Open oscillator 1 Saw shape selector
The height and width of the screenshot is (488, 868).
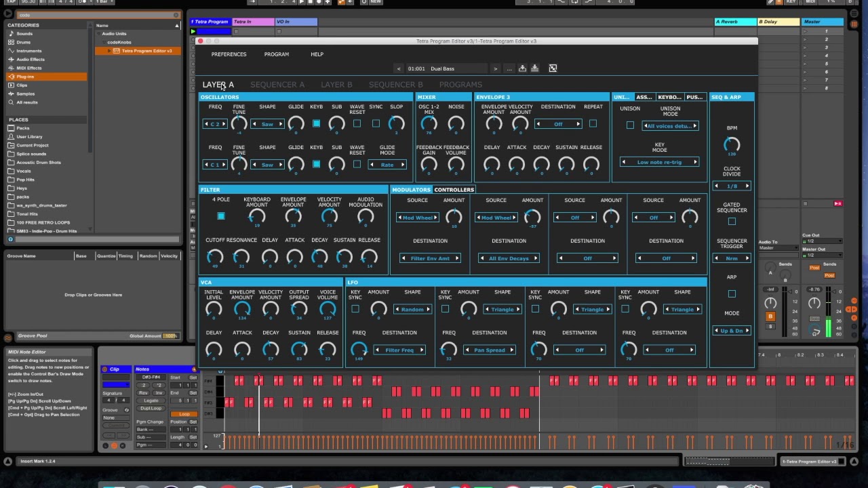[267, 124]
